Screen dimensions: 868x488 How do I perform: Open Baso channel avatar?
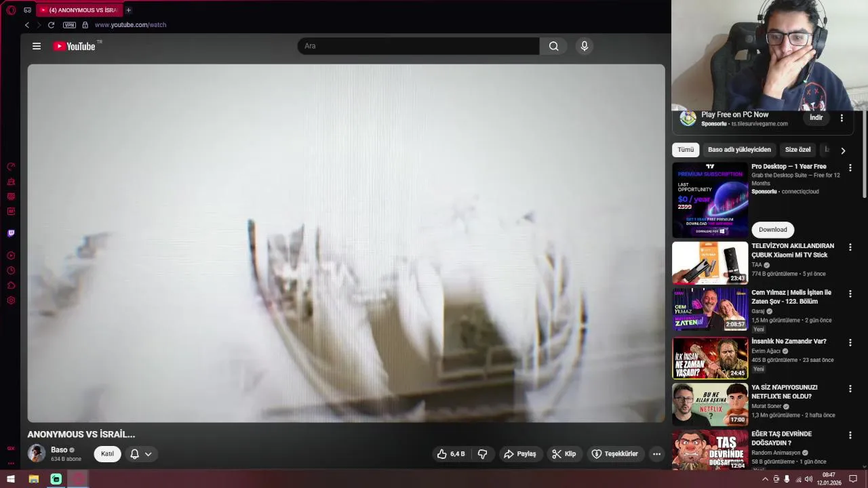(37, 453)
